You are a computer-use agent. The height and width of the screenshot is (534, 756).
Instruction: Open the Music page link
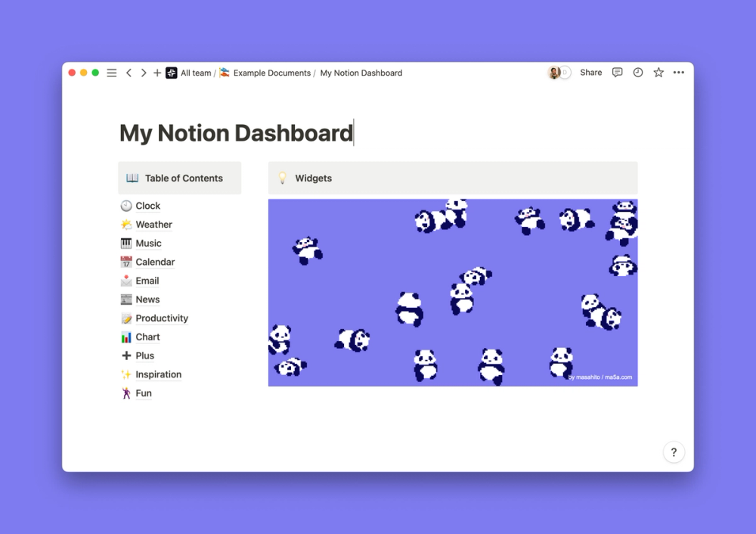coord(148,244)
